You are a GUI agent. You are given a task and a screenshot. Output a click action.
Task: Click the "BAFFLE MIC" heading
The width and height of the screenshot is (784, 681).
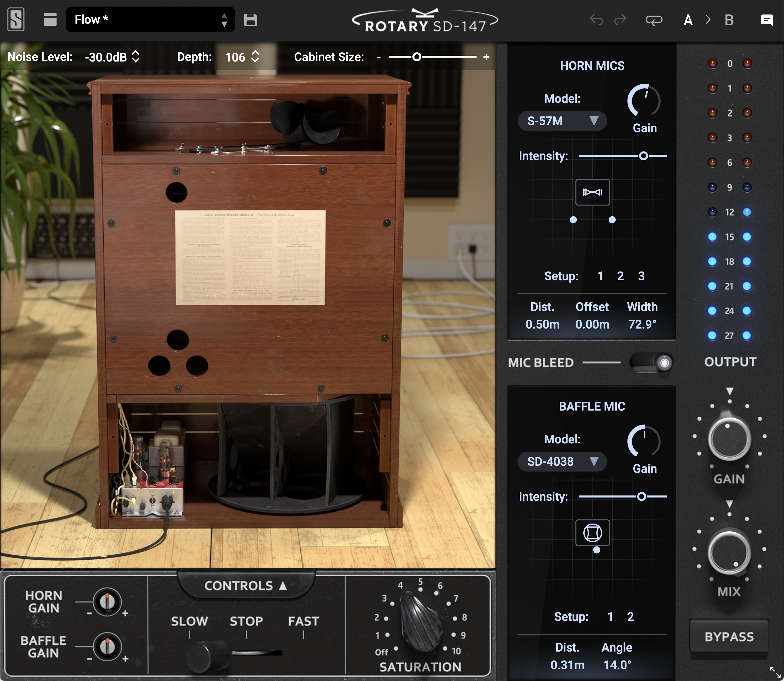(592, 406)
